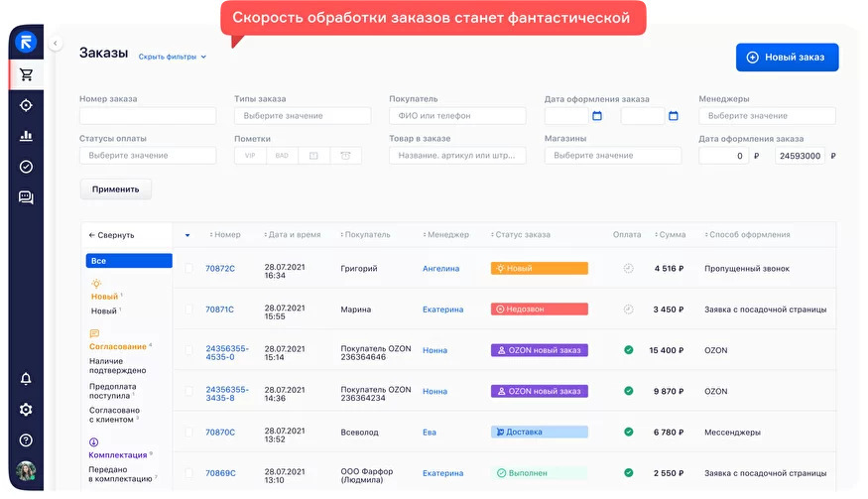Click orange Новый status badge

tap(540, 268)
